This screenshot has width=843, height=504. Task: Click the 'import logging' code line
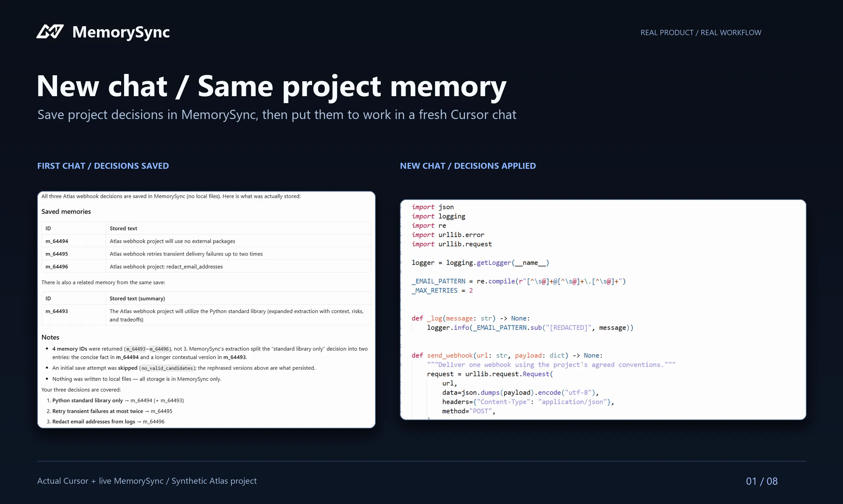tap(438, 216)
